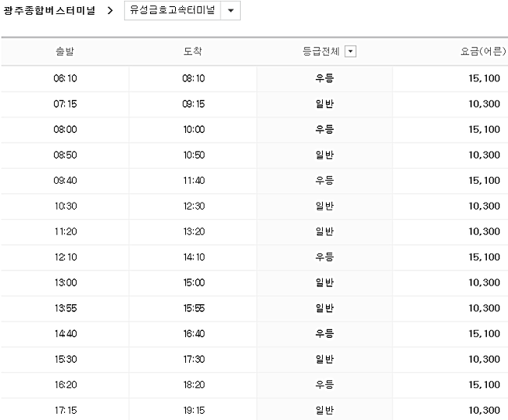Click the 15:55 arrival time
The width and height of the screenshot is (508, 420).
click(x=194, y=308)
